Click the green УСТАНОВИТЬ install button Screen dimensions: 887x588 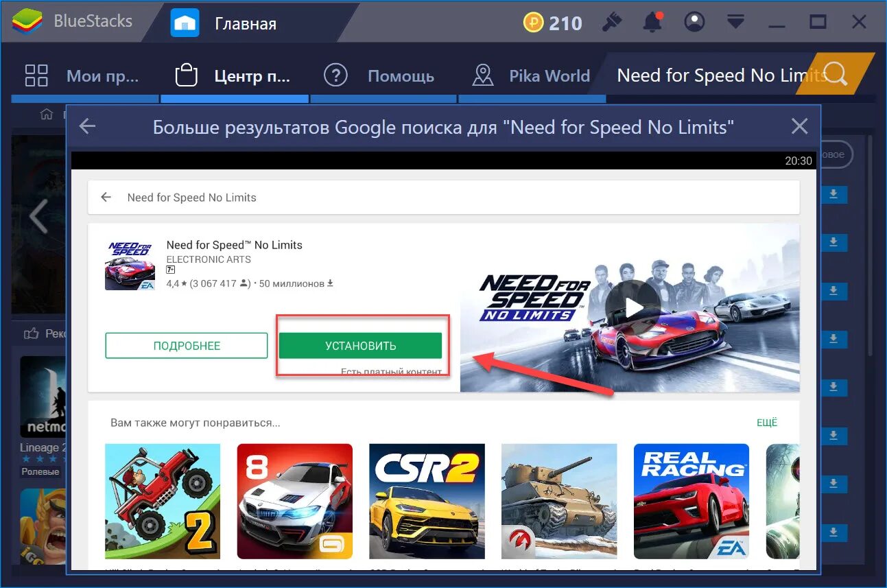[x=360, y=346]
